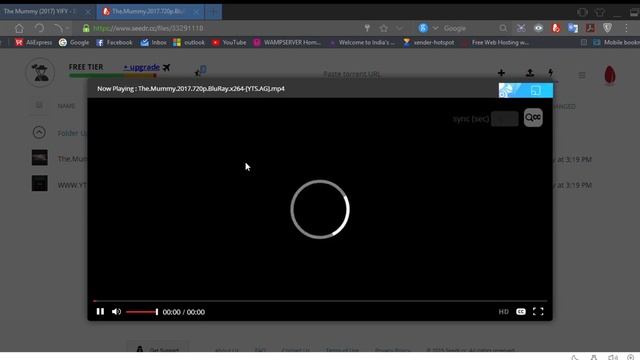Open the seedr avatar profile picture

(x=40, y=73)
